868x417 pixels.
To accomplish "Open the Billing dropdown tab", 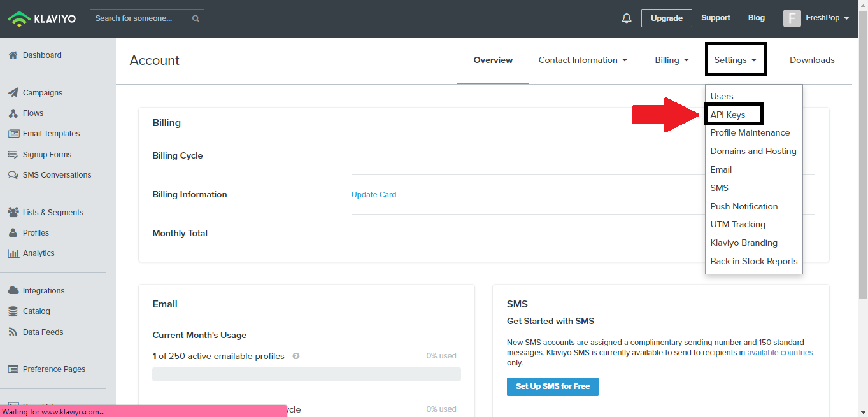I will [x=672, y=60].
